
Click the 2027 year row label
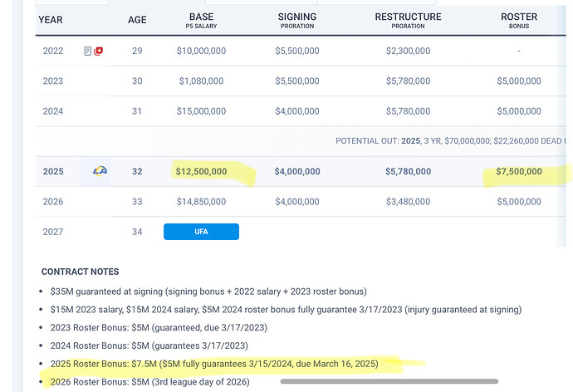pyautogui.click(x=53, y=232)
